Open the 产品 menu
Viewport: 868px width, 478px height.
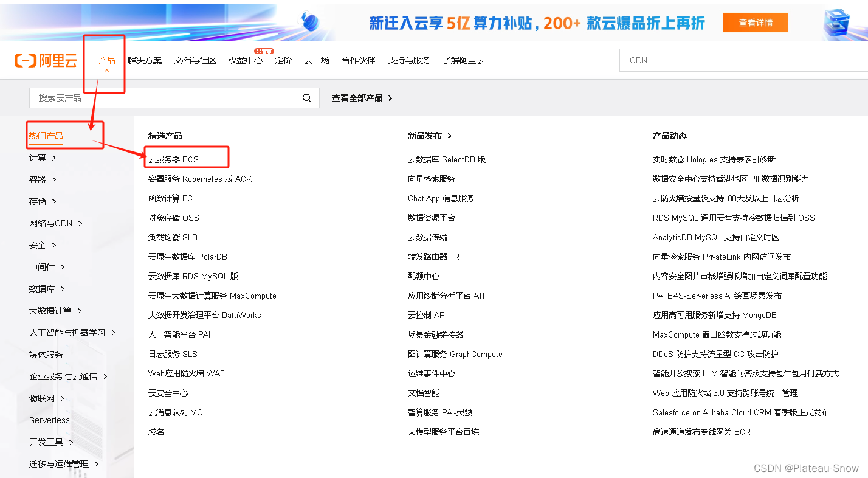tap(107, 60)
